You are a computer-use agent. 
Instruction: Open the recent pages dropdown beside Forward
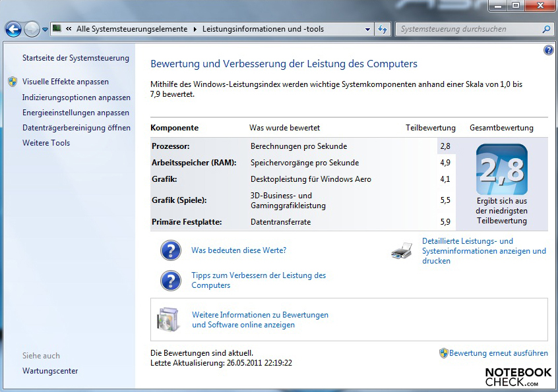pos(45,30)
